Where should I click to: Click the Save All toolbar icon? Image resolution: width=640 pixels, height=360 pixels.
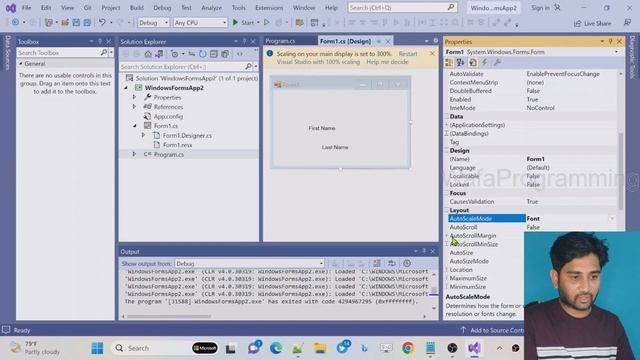(x=87, y=23)
